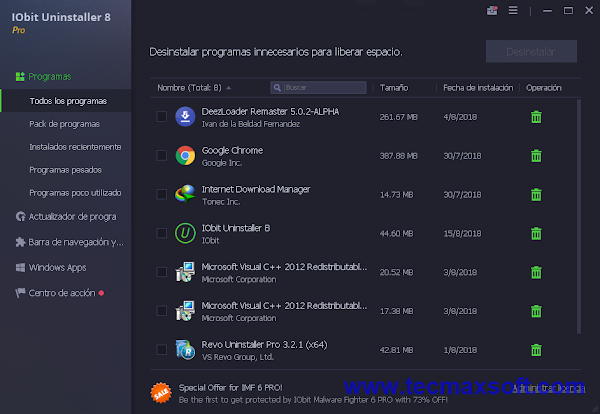Viewport: 600px width, 414px height.
Task: Sort by Nombre column arrow
Action: coord(228,88)
